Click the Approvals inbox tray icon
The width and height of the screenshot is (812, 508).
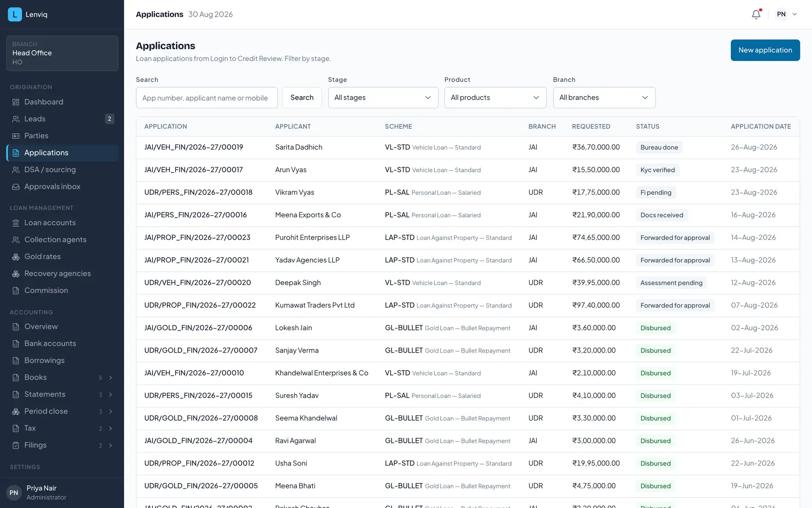coord(16,186)
